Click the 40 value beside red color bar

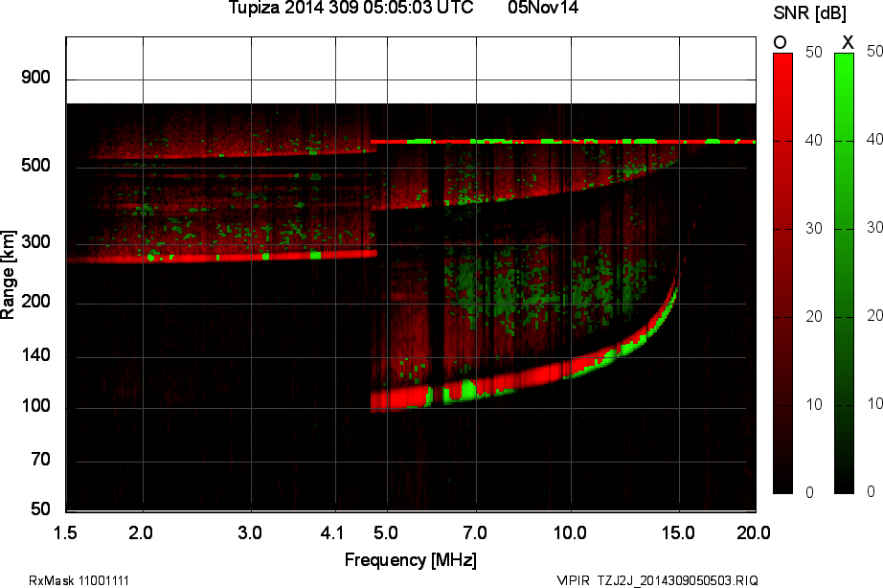pos(814,140)
